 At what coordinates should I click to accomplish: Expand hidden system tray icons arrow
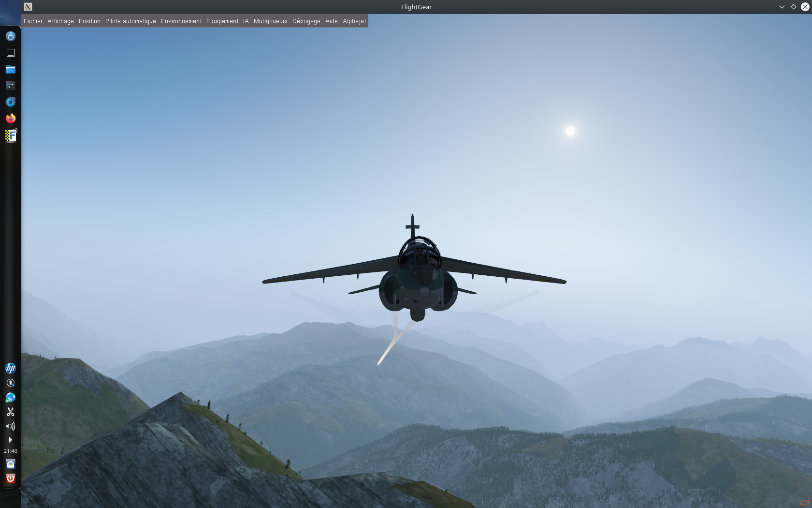(x=10, y=440)
